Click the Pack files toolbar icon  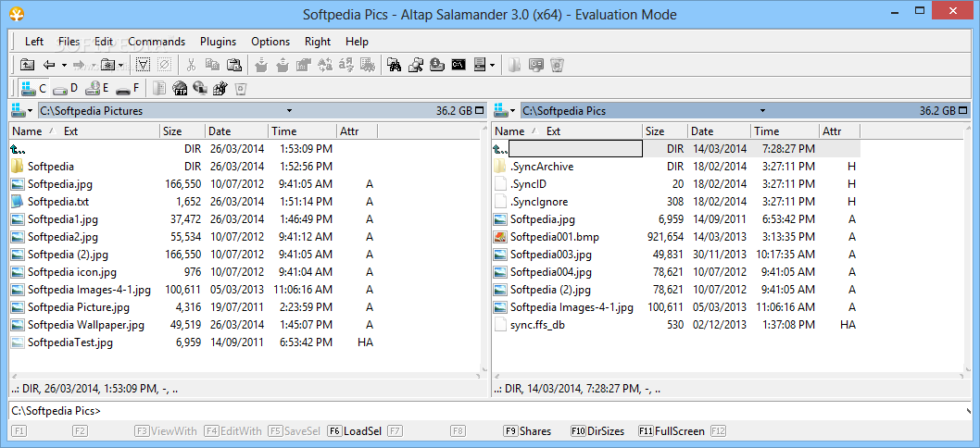click(x=262, y=65)
